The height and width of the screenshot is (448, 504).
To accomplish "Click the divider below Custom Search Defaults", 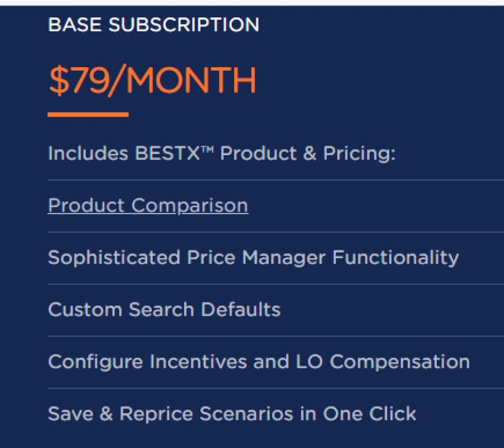I will pyautogui.click(x=274, y=335).
